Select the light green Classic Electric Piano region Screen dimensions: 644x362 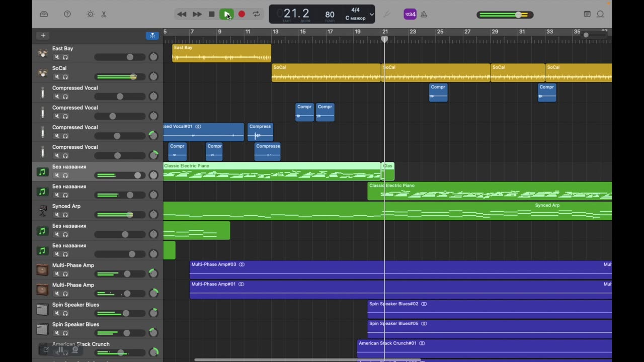click(272, 171)
